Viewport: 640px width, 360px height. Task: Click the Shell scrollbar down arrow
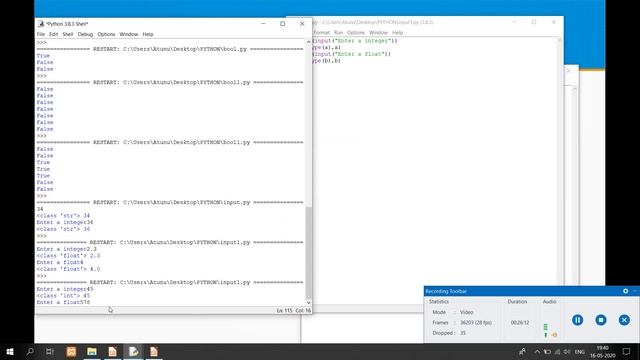point(309,302)
